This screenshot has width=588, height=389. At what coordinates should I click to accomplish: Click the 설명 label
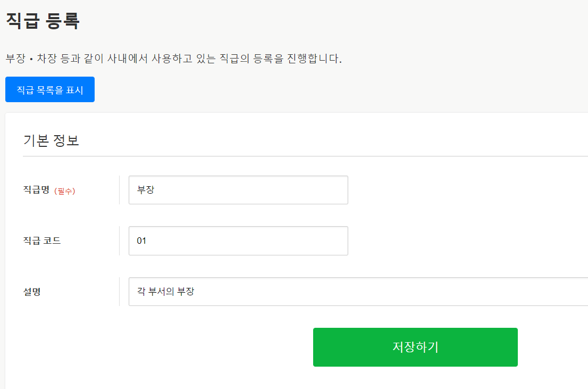pyautogui.click(x=32, y=292)
